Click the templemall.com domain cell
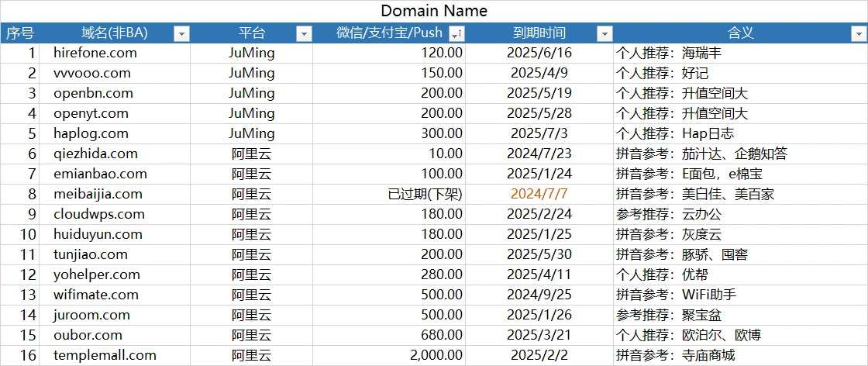The width and height of the screenshot is (868, 366). (105, 355)
